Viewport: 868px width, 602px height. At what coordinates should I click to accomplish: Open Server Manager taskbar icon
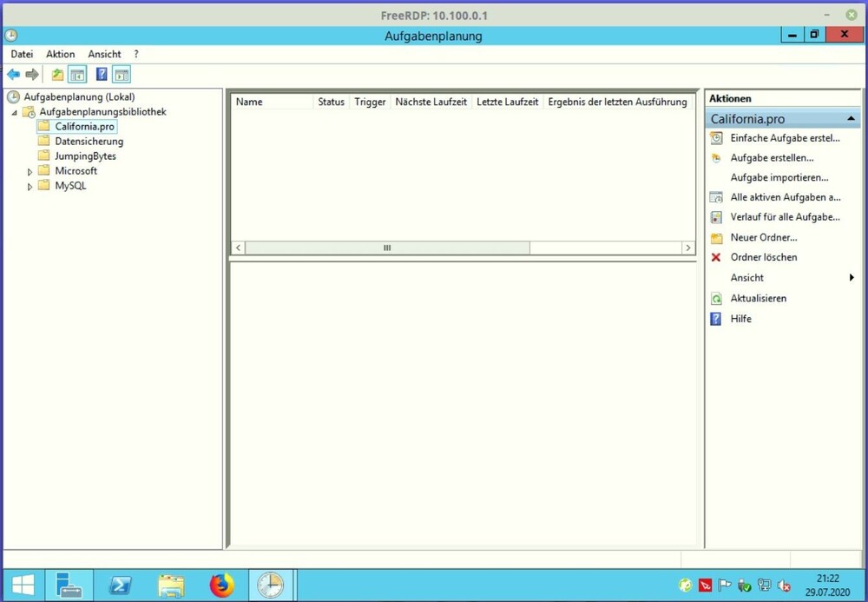[69, 586]
